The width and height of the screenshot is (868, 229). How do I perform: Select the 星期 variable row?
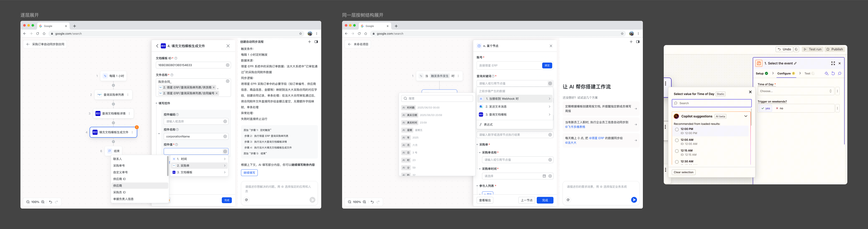click(437, 130)
